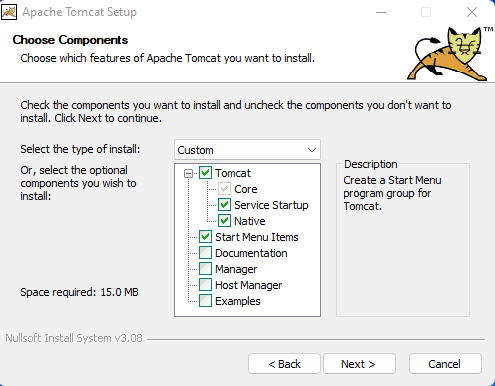Click the Tomcat icon in title bar
Image resolution: width=495 pixels, height=386 pixels.
click(9, 12)
